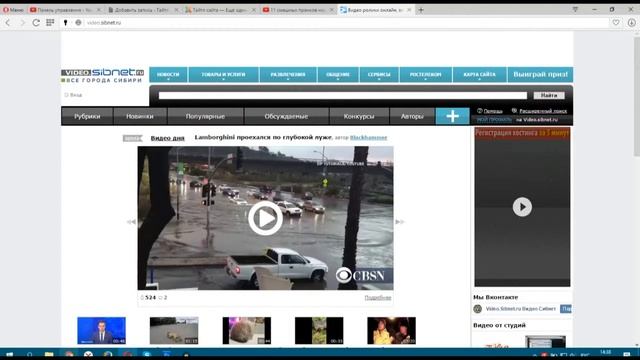Open the Общение menu
This screenshot has width=640, height=360.
[x=338, y=75]
